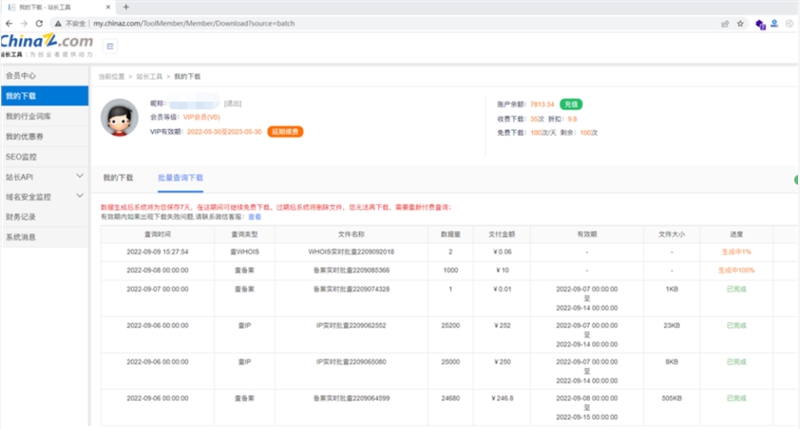Click 已完成 status for 2209064599 row
This screenshot has width=800, height=429.
[736, 398]
